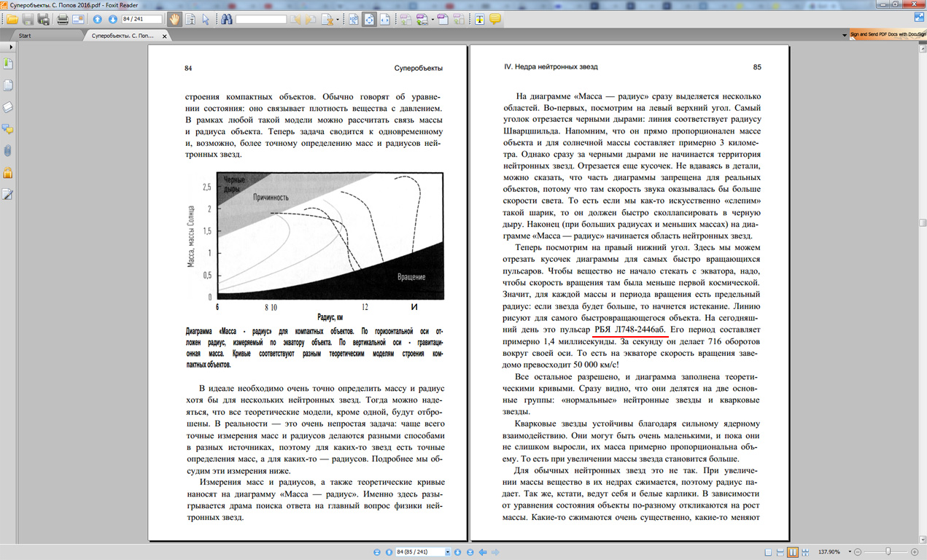
Task: Click the Open folder icon
Action: tap(12, 20)
